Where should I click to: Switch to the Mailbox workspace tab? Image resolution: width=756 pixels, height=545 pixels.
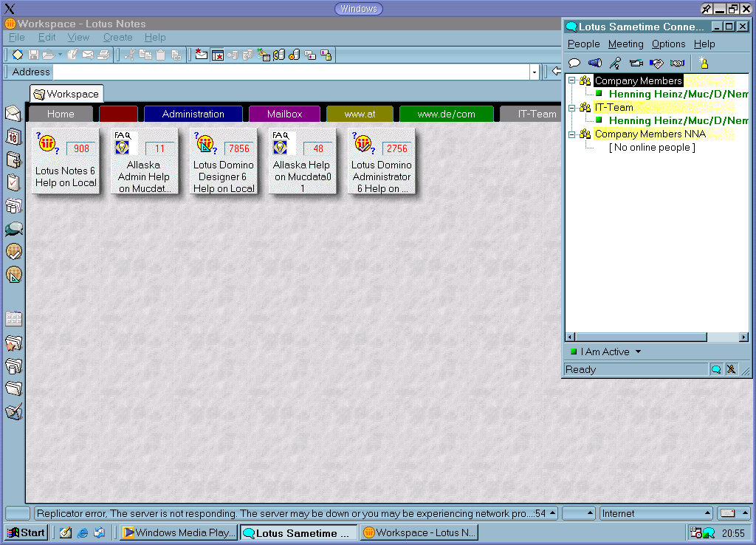pyautogui.click(x=284, y=114)
